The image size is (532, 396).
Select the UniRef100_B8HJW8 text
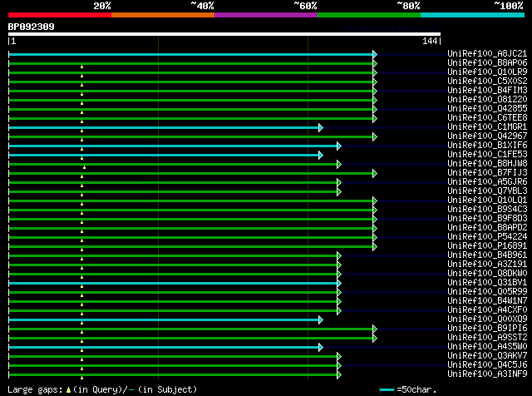pos(487,163)
